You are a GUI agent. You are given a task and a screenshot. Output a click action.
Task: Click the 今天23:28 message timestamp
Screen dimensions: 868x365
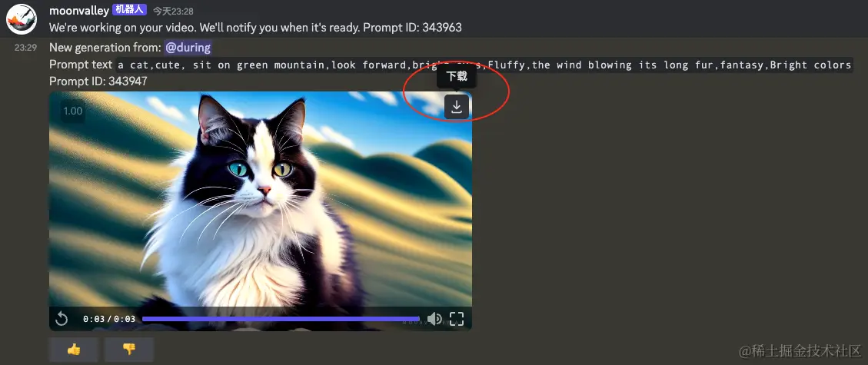pos(173,11)
